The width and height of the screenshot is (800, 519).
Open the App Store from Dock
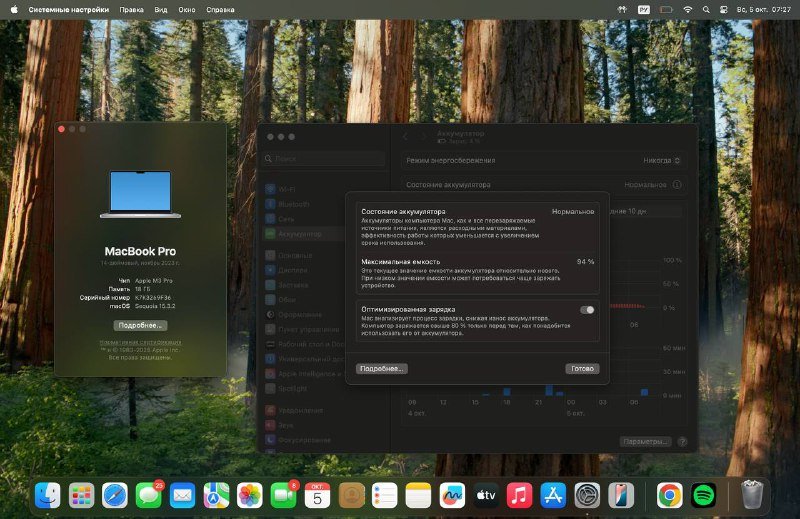(x=553, y=494)
